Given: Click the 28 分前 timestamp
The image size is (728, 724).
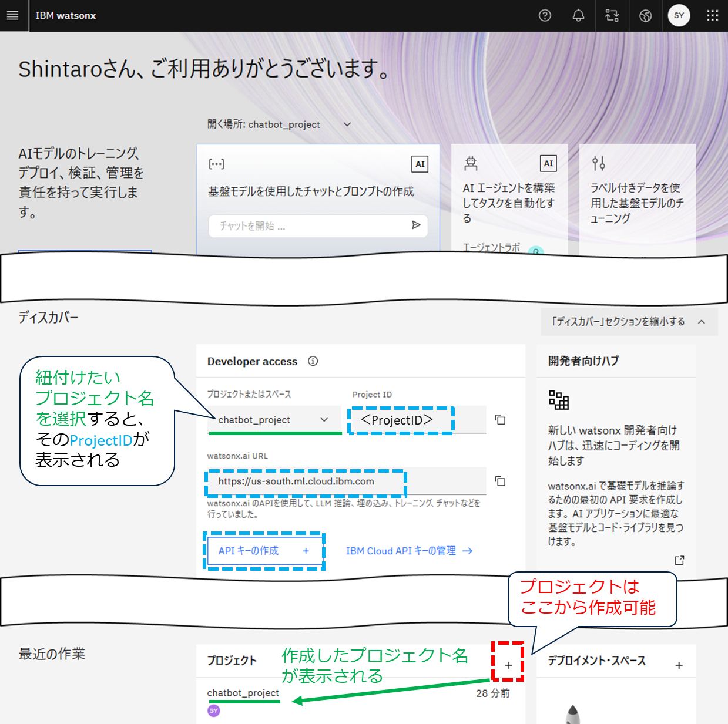Looking at the screenshot, I should coord(493,693).
